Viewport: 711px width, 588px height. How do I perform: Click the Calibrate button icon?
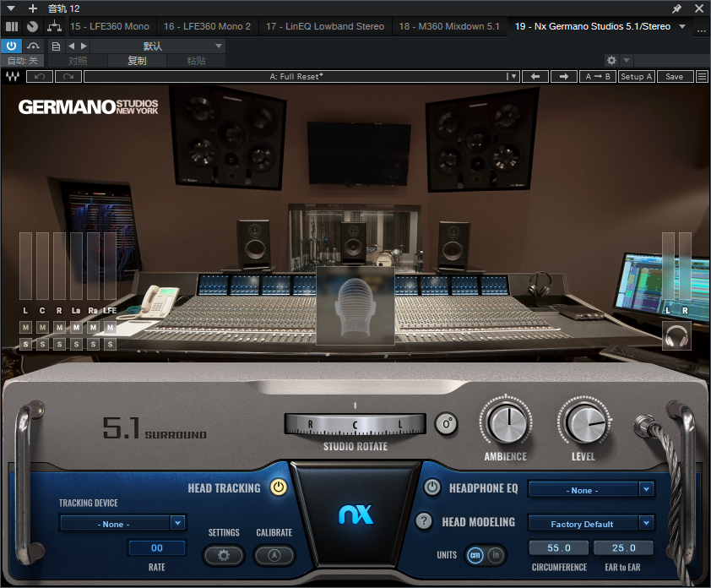pyautogui.click(x=274, y=555)
